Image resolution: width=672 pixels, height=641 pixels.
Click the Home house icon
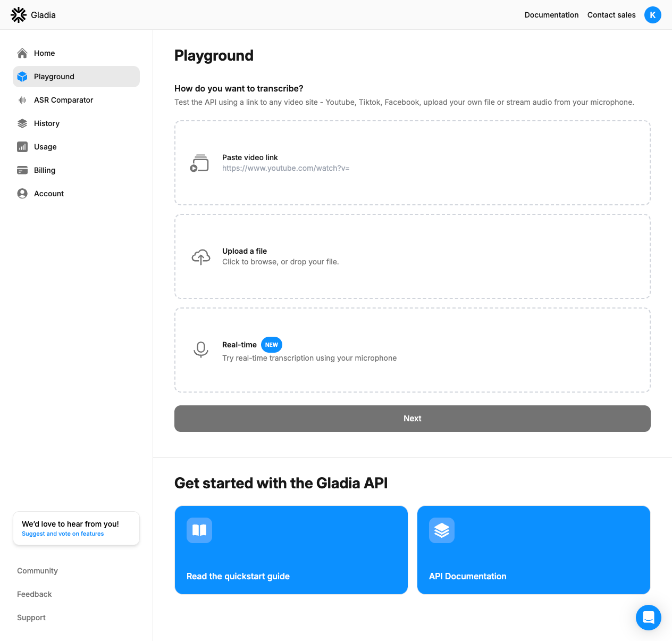(x=22, y=53)
